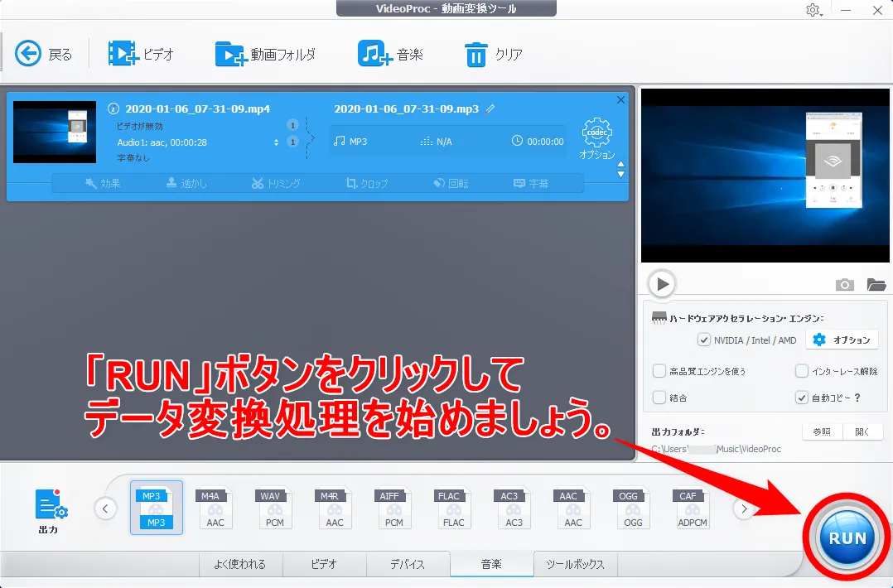
Task: Clear the list with クリア trash icon
Action: click(476, 55)
